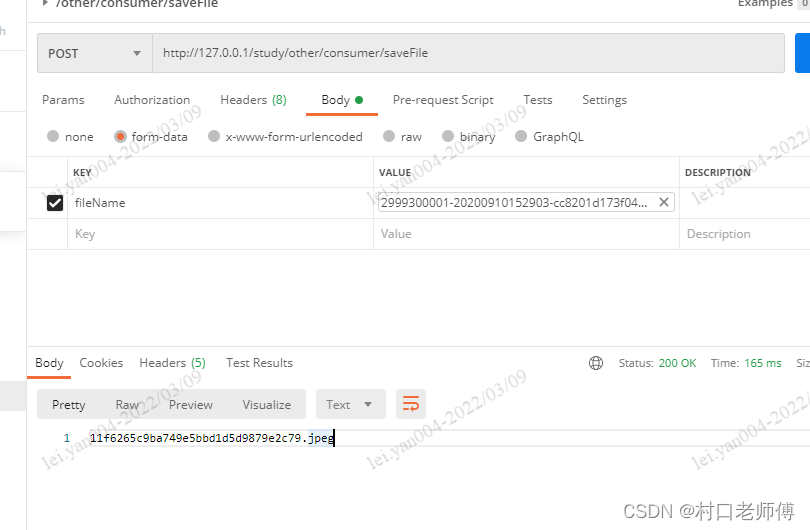
Task: Click the Time 165 ms text
Action: coord(745,363)
